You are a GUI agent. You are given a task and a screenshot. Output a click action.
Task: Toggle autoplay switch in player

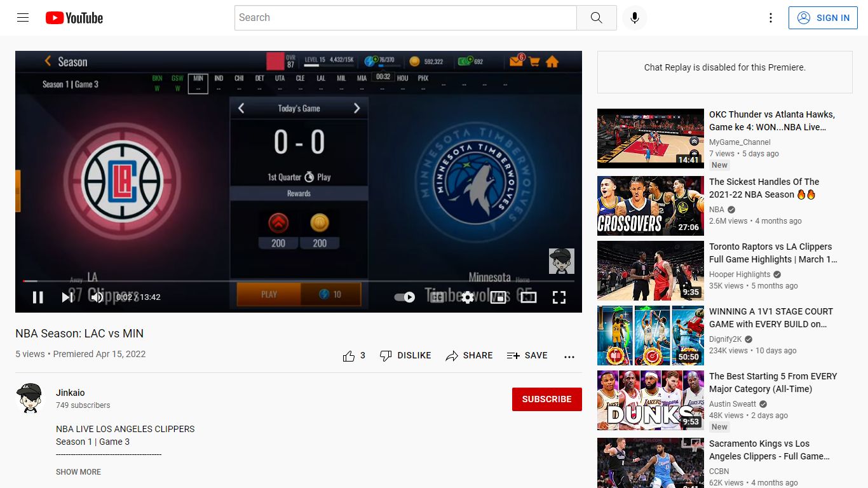(x=405, y=297)
